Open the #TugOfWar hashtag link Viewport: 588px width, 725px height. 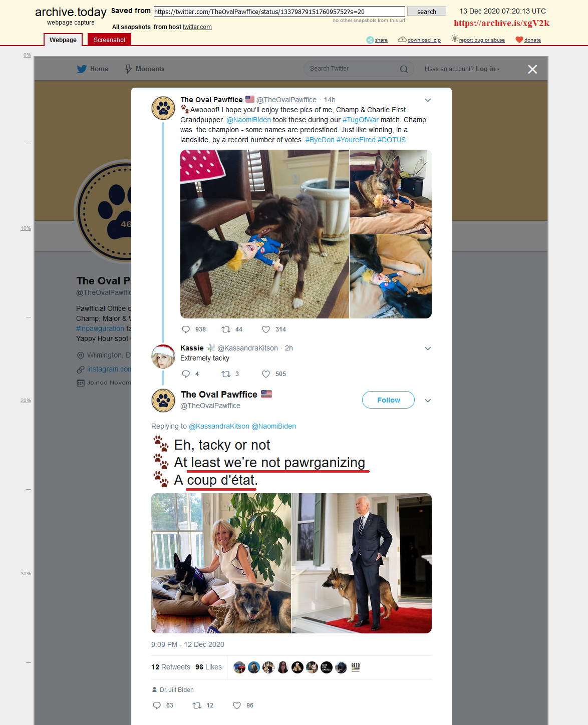(x=361, y=120)
